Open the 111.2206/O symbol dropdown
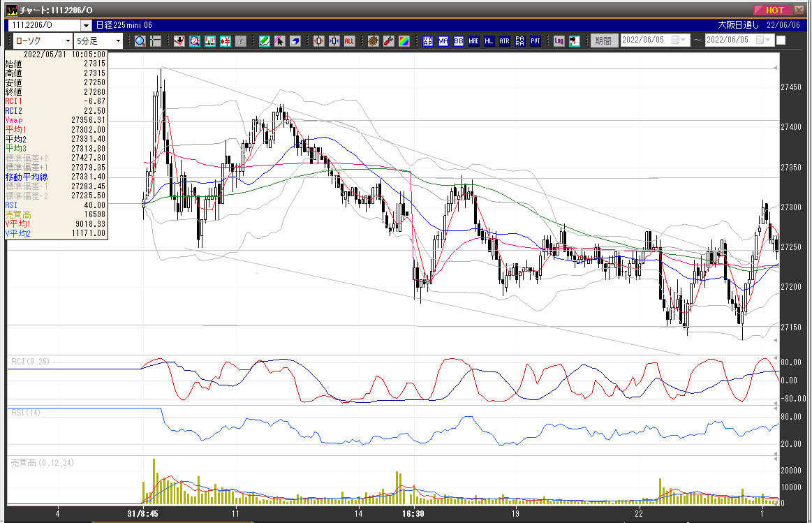 (86, 25)
